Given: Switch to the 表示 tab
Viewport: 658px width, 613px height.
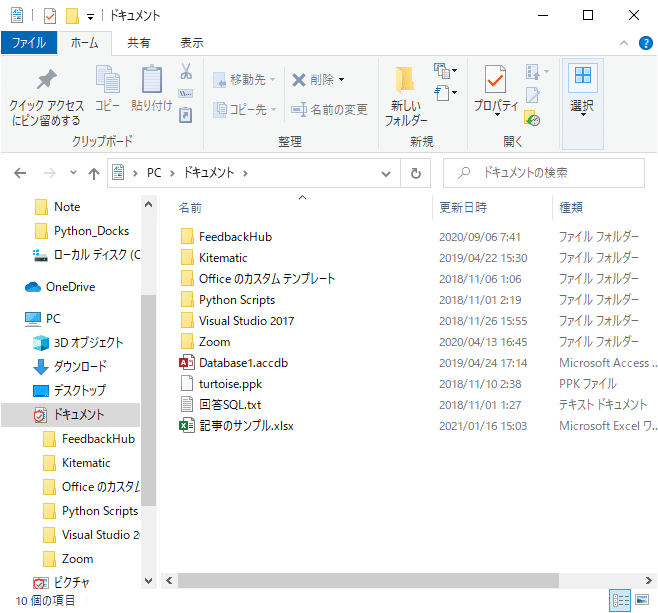Looking at the screenshot, I should [192, 43].
